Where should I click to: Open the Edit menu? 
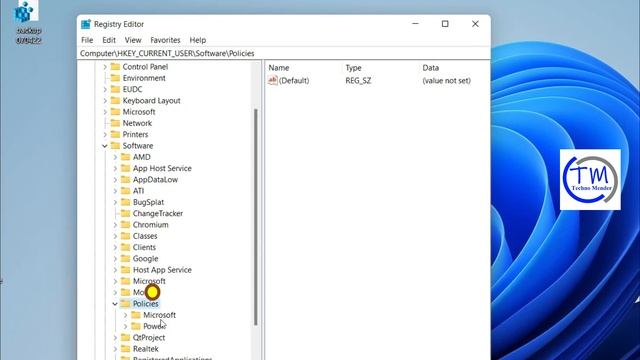109,40
